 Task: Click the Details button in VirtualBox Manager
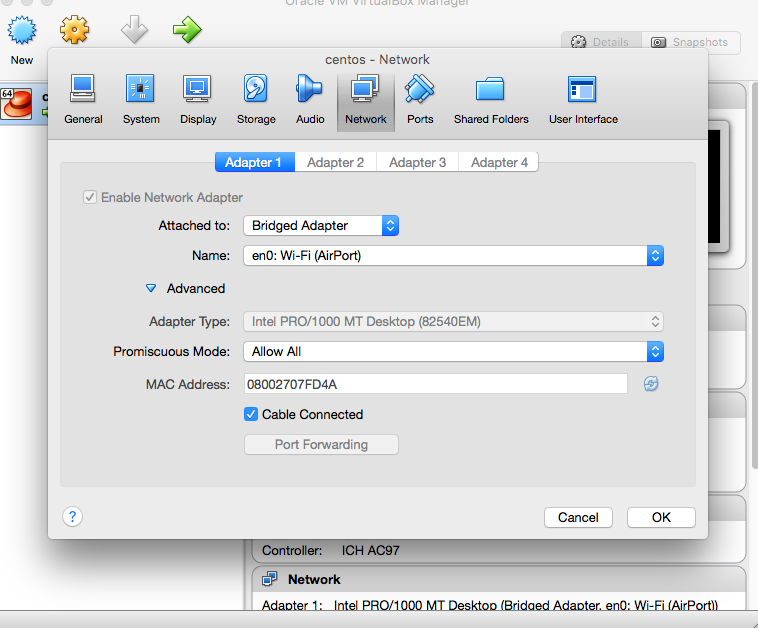click(x=601, y=43)
